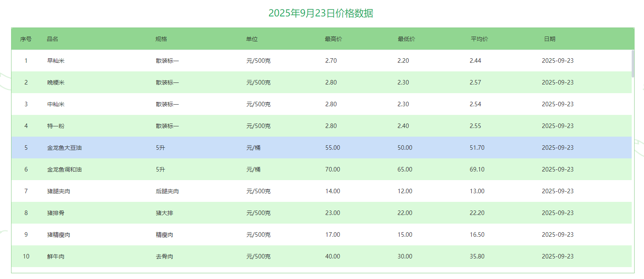Click the 最低价 column header
The height and width of the screenshot is (279, 644).
pos(406,39)
